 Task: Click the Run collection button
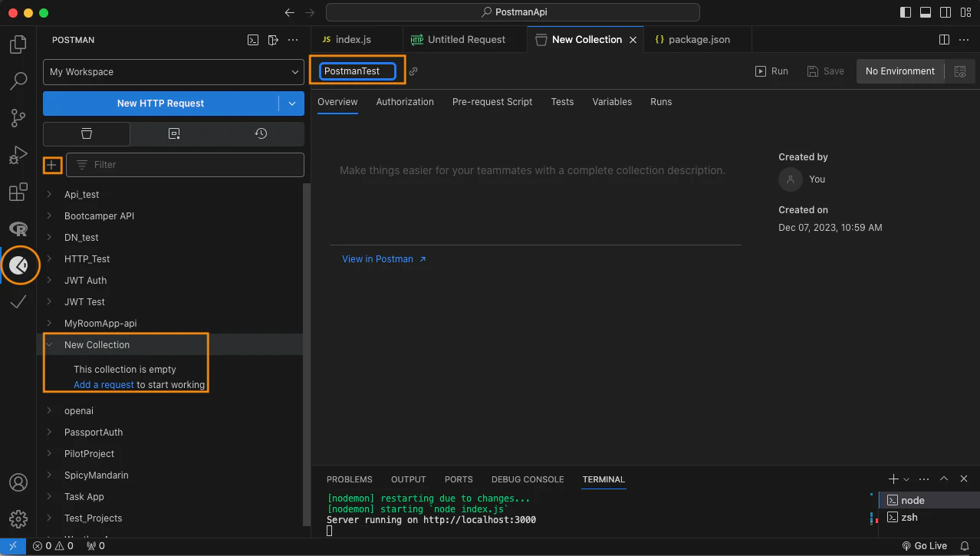click(771, 71)
